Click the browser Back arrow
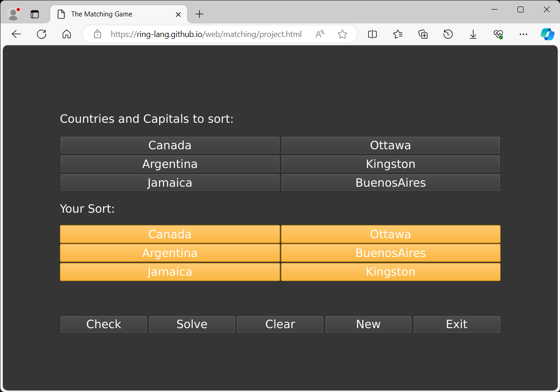Screen dimensions: 560x392 point(16,34)
